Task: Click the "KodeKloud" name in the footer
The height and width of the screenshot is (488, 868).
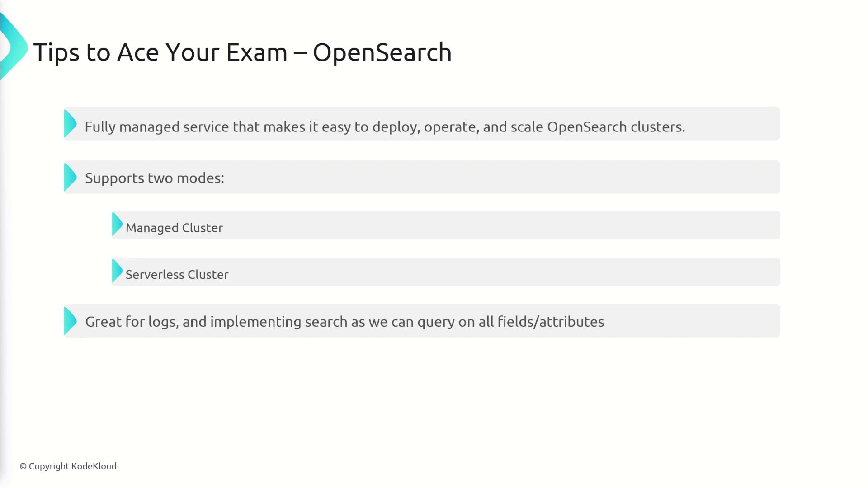Action: pos(94,466)
